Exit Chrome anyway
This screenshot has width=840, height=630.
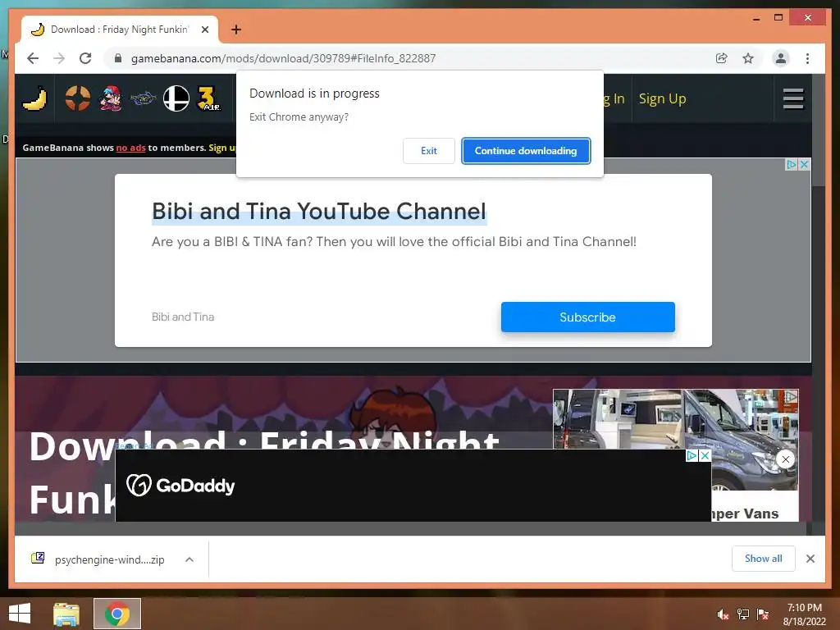(x=428, y=151)
